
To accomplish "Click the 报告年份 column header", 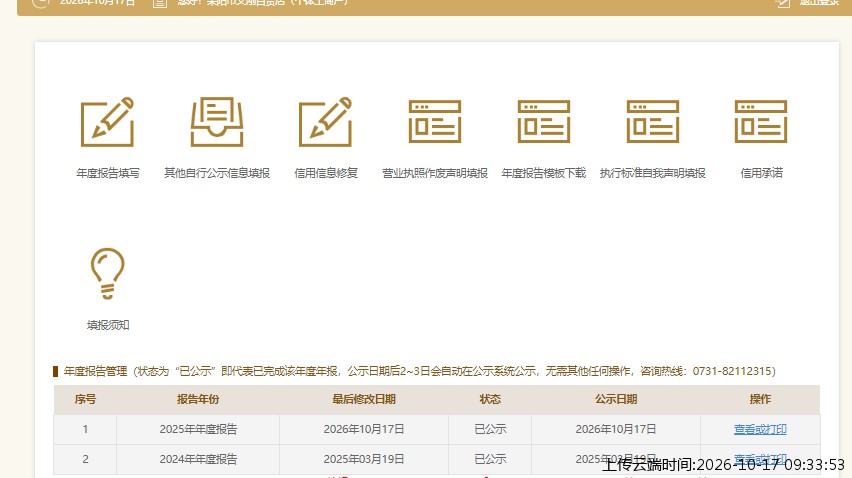I will point(198,399).
